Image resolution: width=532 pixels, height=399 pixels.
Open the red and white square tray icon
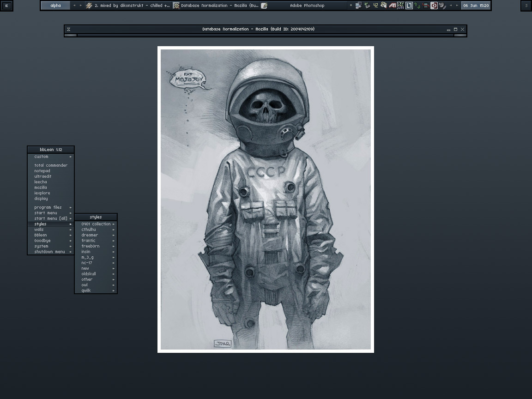tap(434, 6)
